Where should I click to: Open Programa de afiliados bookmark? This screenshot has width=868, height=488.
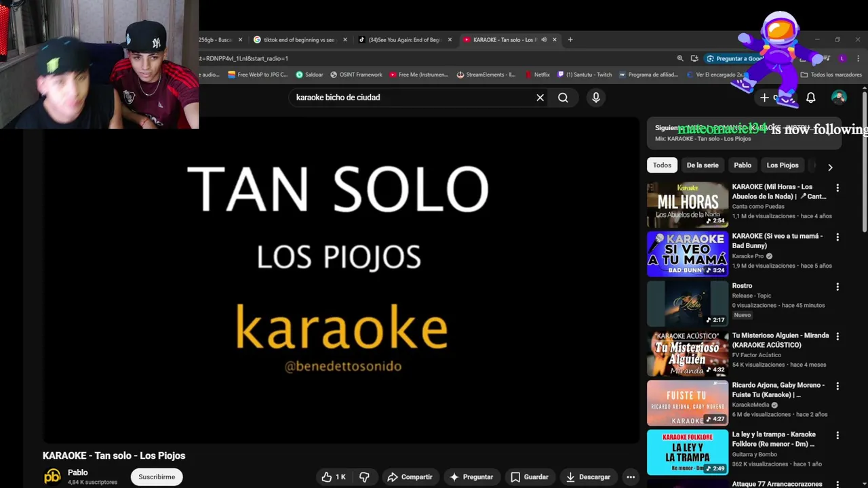click(649, 75)
